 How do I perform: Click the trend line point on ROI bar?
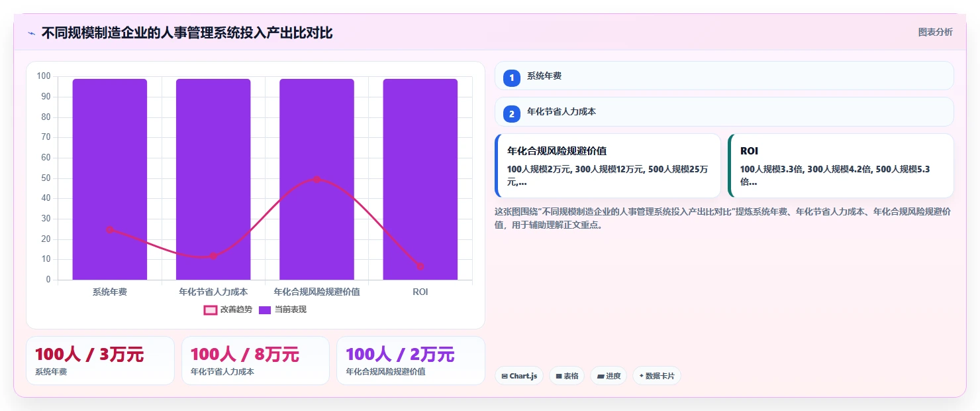click(420, 266)
